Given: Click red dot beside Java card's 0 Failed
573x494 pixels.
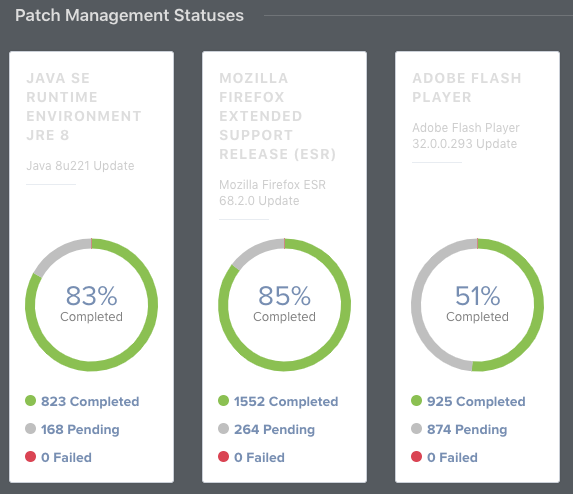Looking at the screenshot, I should pos(31,456).
